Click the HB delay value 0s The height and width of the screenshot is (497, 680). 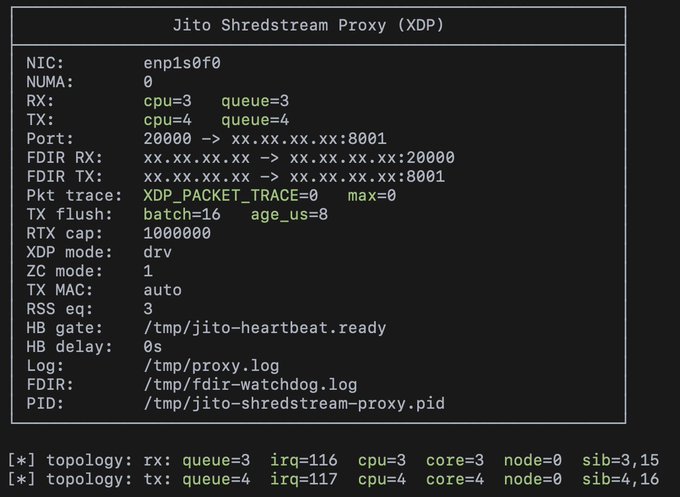click(x=153, y=347)
